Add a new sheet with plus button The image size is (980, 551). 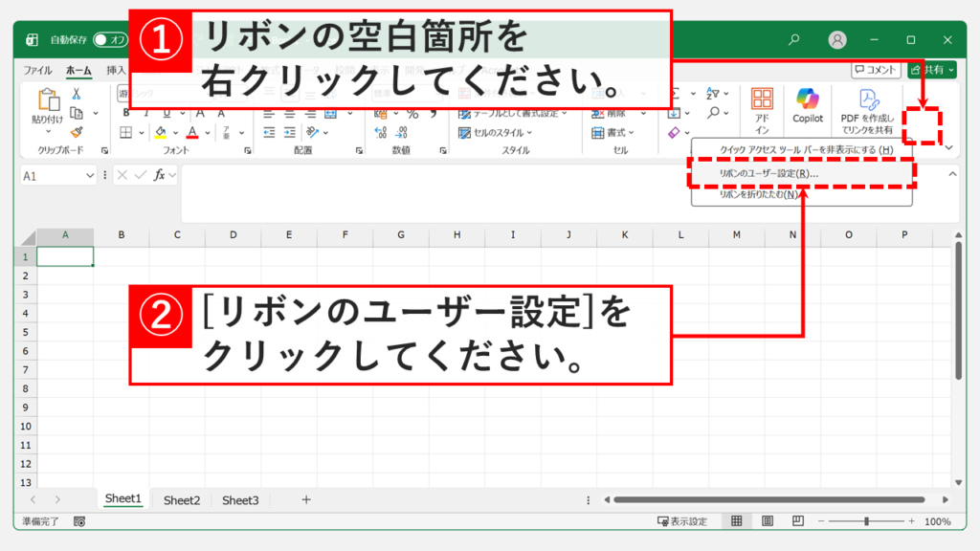coord(306,499)
